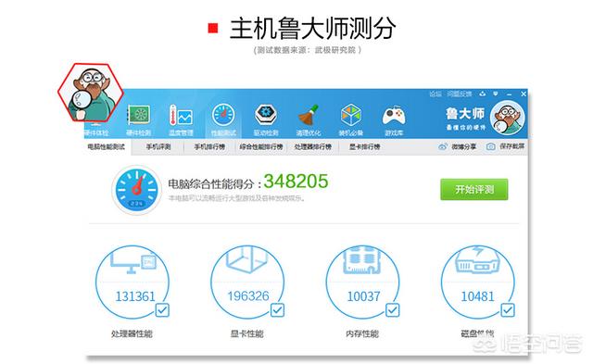This screenshot has width=593, height=364.
Task: Click the Lu Dashi avatar at top right
Action: [507, 118]
